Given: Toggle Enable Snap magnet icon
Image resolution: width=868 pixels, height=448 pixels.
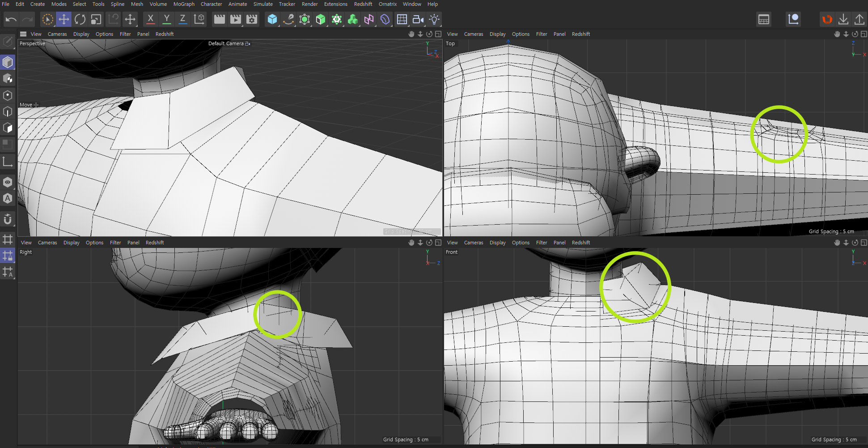Looking at the screenshot, I should [x=8, y=219].
